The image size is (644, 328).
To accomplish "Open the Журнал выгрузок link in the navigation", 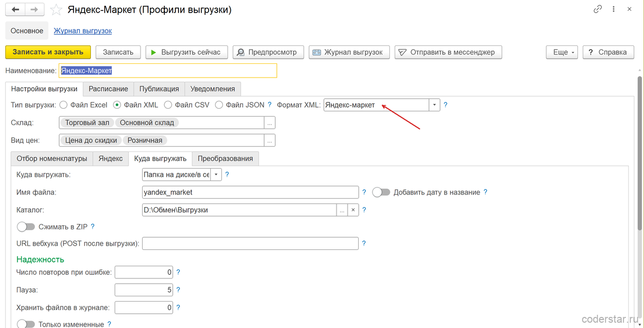I will click(x=83, y=31).
